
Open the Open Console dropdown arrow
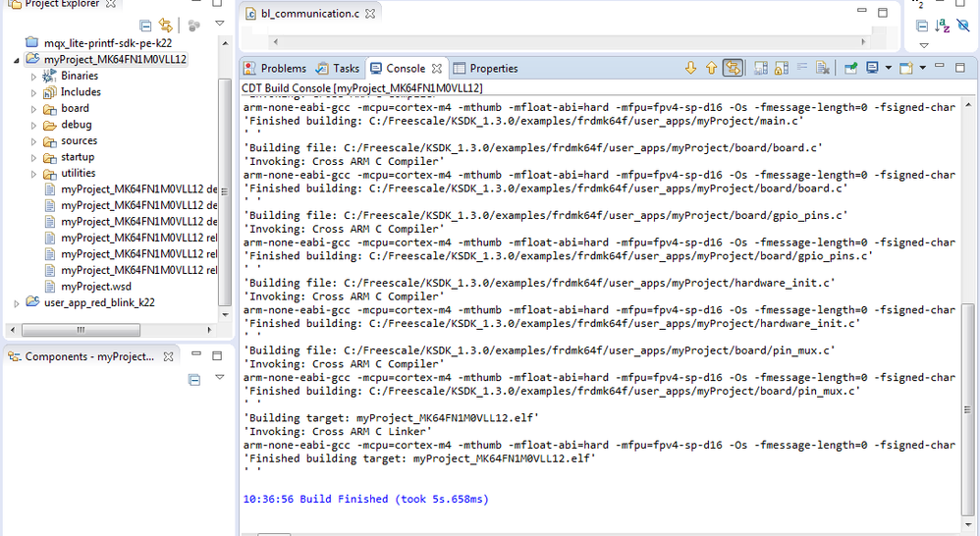pyautogui.click(x=922, y=68)
